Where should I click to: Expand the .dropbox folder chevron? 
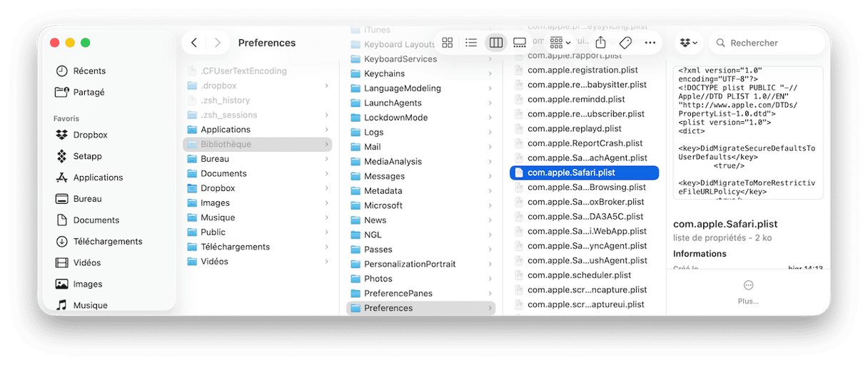point(326,86)
